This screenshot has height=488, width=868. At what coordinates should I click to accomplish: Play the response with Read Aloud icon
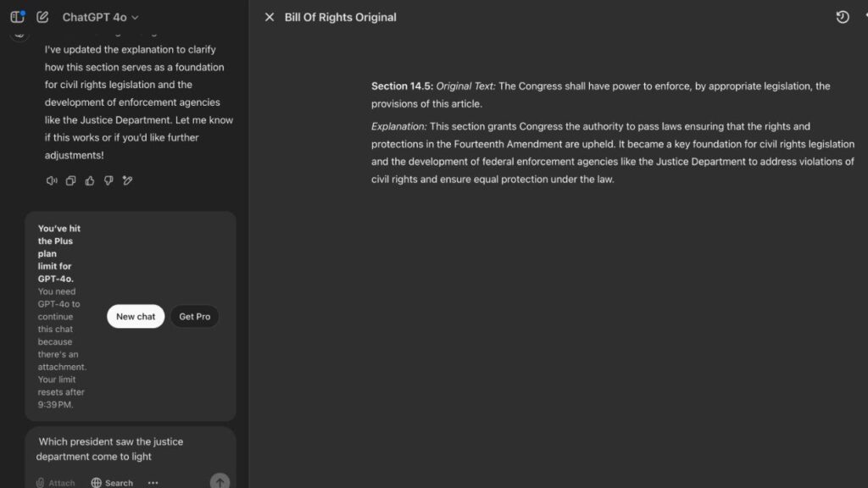52,180
